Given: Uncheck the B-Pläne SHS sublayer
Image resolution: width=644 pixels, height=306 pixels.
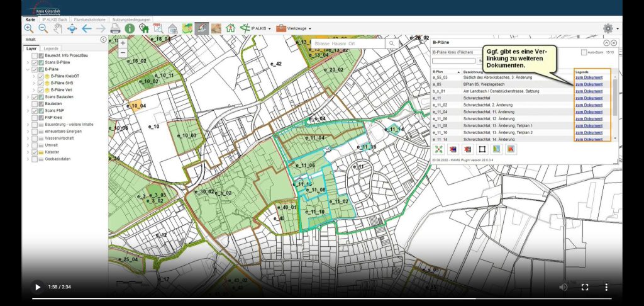Looking at the screenshot, I should point(41,83).
